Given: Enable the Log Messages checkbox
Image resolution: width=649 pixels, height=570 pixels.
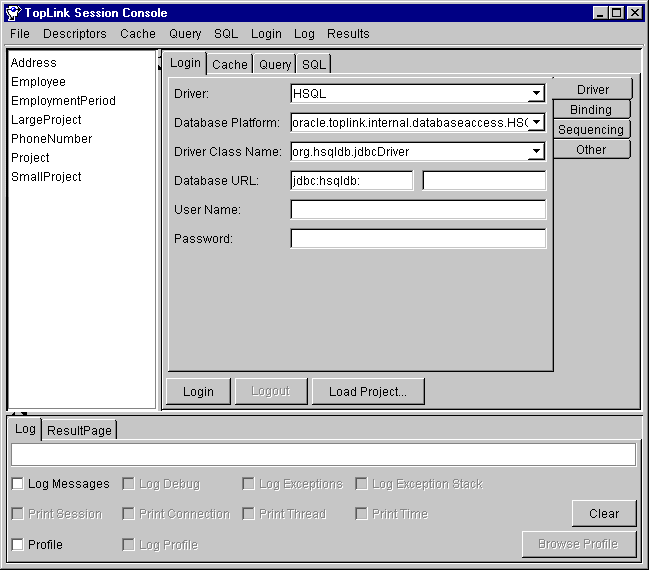Looking at the screenshot, I should 17,483.
